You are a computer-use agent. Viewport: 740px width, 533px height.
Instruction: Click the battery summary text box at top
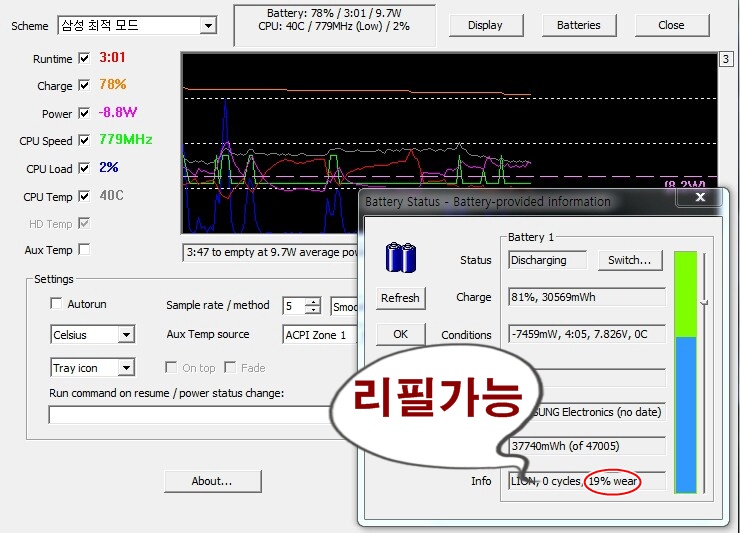334,25
